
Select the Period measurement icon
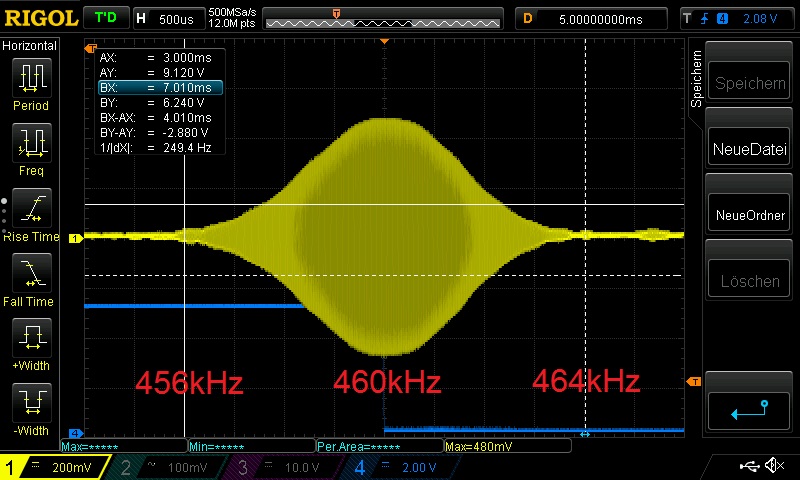click(31, 78)
